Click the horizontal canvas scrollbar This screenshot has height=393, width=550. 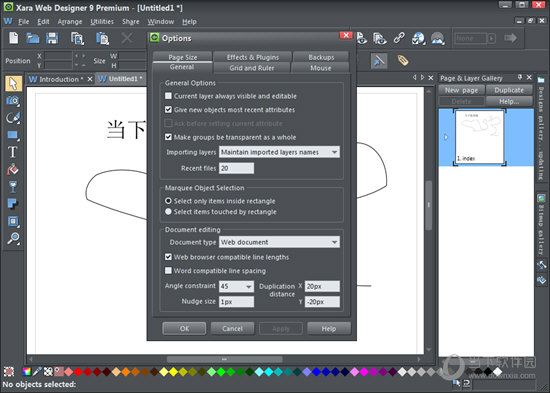click(x=224, y=359)
